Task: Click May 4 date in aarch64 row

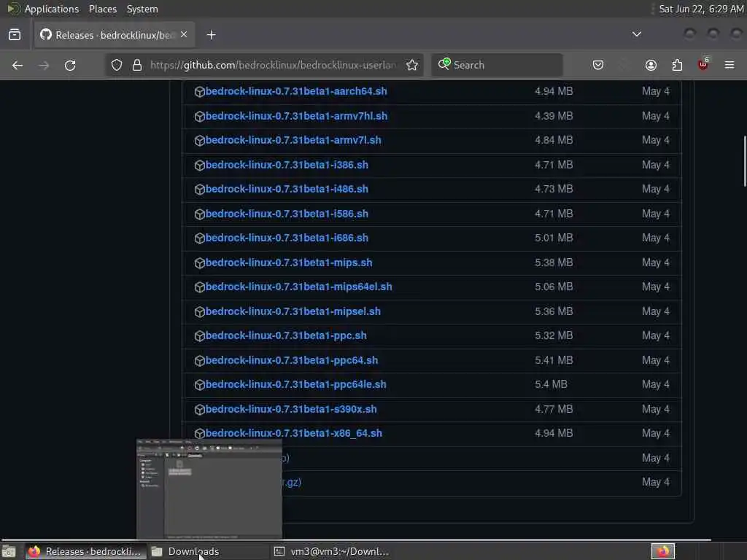Action: pos(656,91)
